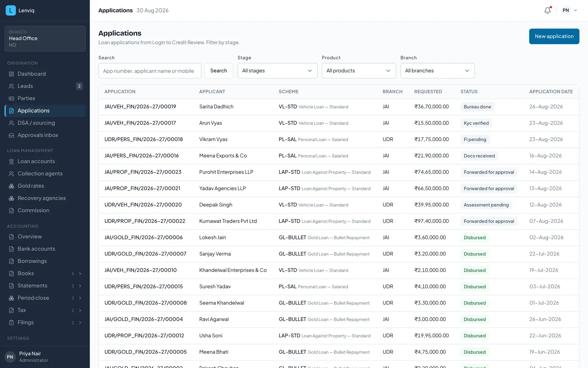Open the Product filter dropdown
The height and width of the screenshot is (368, 588).
(x=359, y=71)
